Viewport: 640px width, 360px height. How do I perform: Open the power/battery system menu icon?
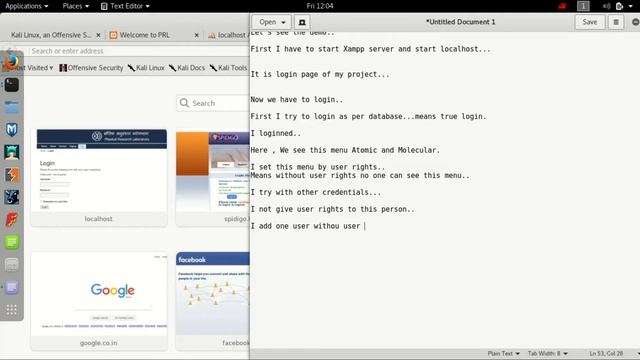click(620, 6)
